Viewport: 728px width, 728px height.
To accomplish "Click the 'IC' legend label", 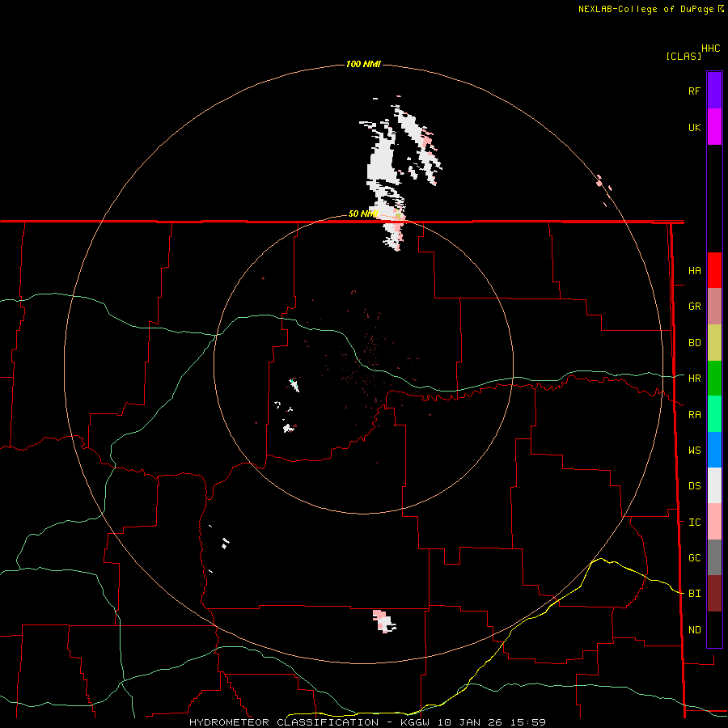I will coord(694,523).
